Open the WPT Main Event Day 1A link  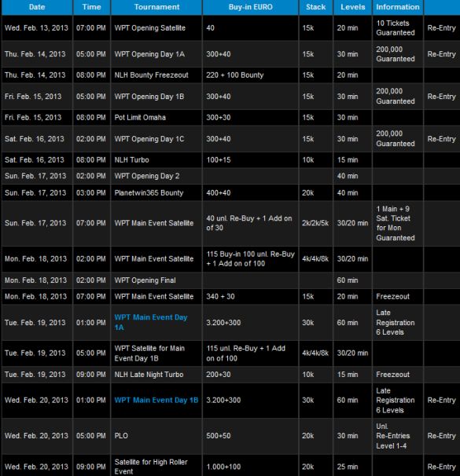(x=151, y=322)
